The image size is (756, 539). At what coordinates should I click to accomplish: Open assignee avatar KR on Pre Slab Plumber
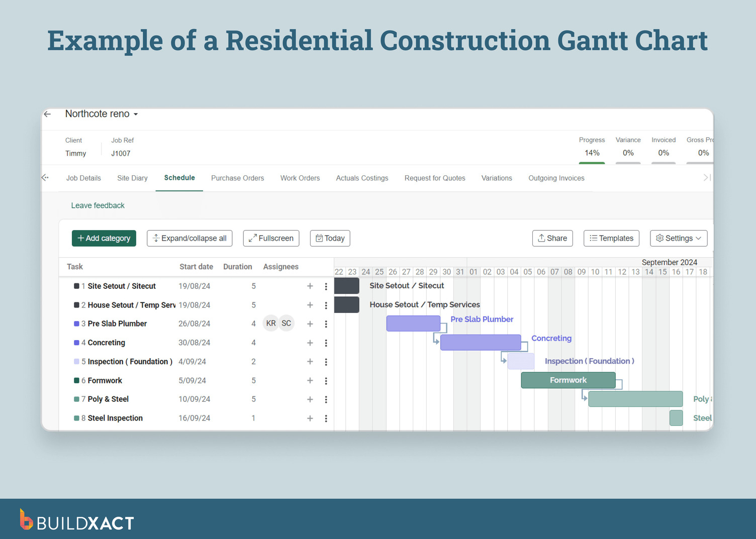coord(271,323)
